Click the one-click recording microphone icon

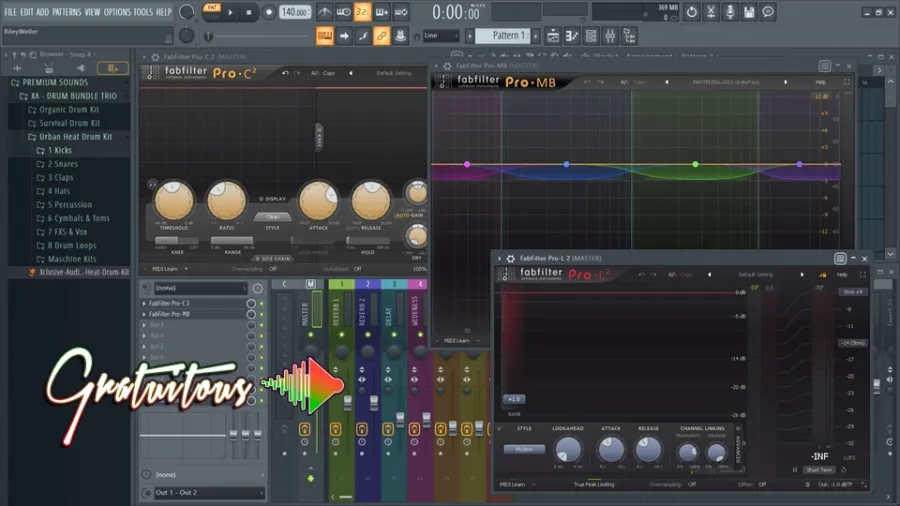pyautogui.click(x=730, y=12)
